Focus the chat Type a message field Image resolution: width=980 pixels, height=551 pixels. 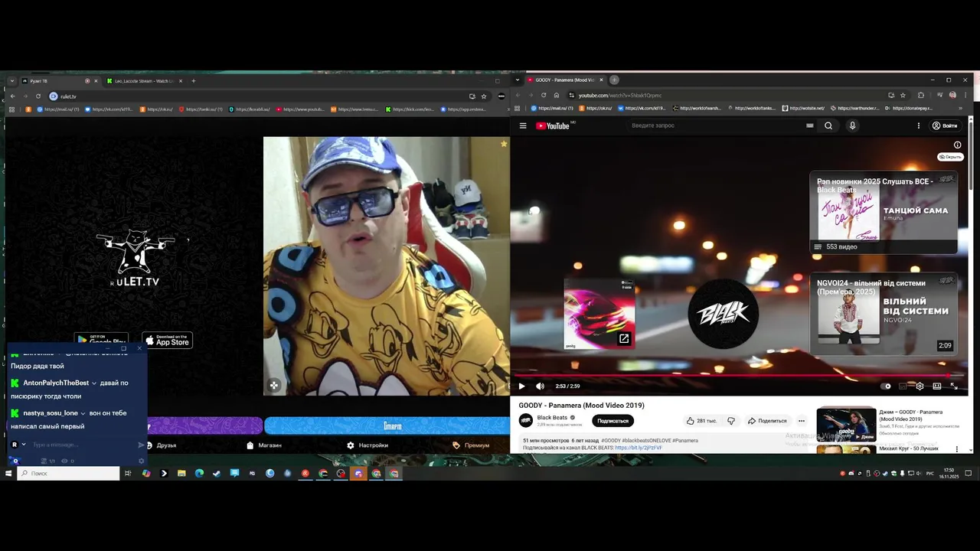coord(83,445)
